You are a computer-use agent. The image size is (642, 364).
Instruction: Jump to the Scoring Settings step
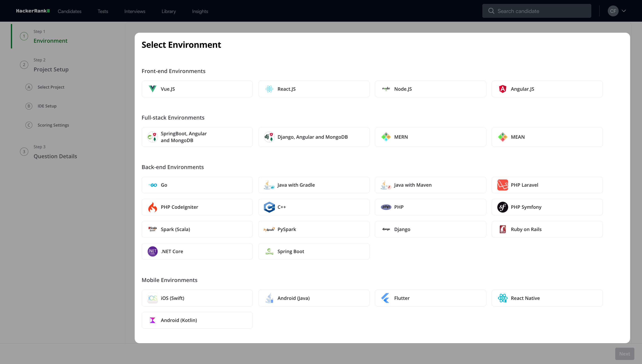pos(53,125)
